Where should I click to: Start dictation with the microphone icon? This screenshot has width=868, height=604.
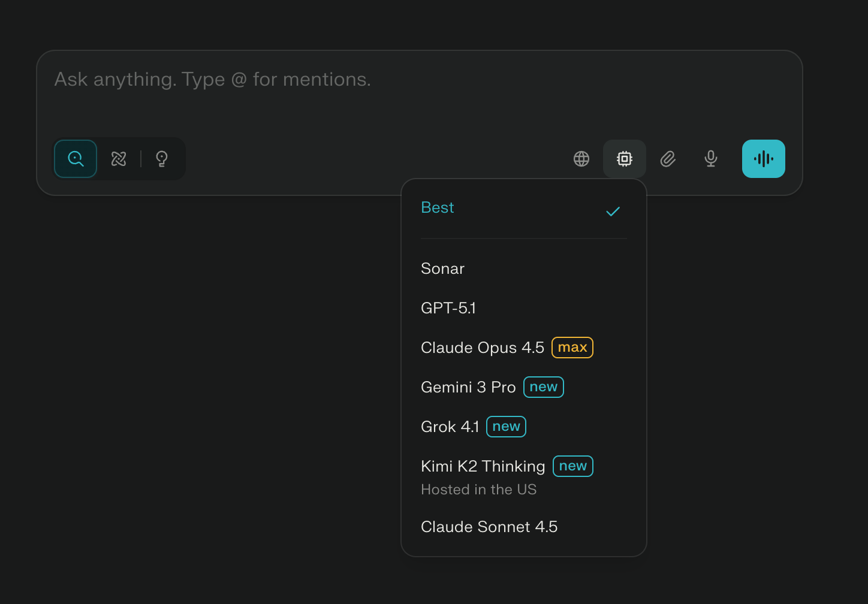(x=711, y=159)
